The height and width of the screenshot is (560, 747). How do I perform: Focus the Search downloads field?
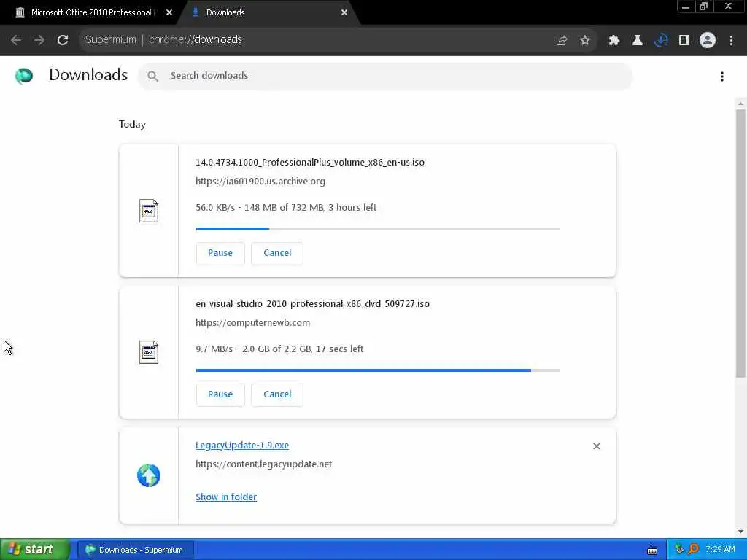tap(385, 76)
